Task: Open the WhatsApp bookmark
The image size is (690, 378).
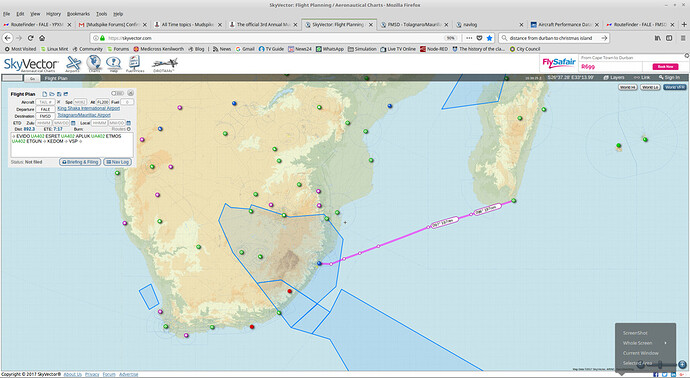Action: 330,49
